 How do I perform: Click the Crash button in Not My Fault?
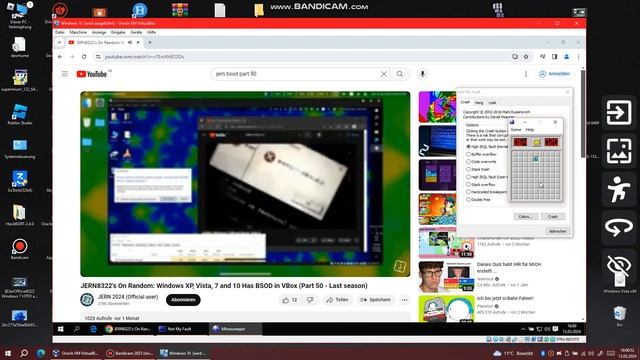click(x=553, y=217)
